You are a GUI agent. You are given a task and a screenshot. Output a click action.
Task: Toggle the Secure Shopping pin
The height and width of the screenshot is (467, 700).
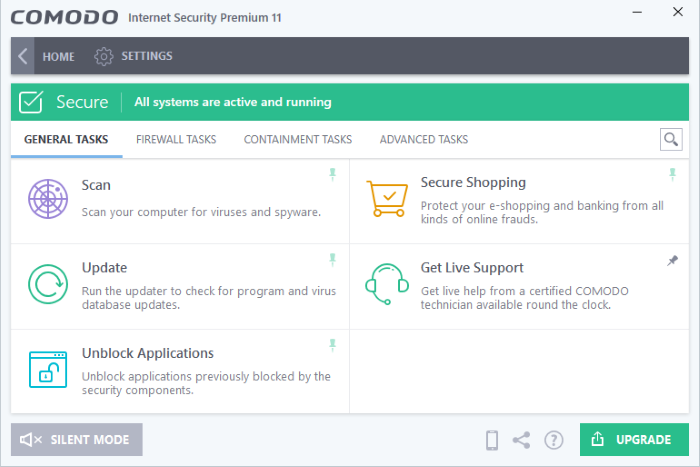pos(672,174)
